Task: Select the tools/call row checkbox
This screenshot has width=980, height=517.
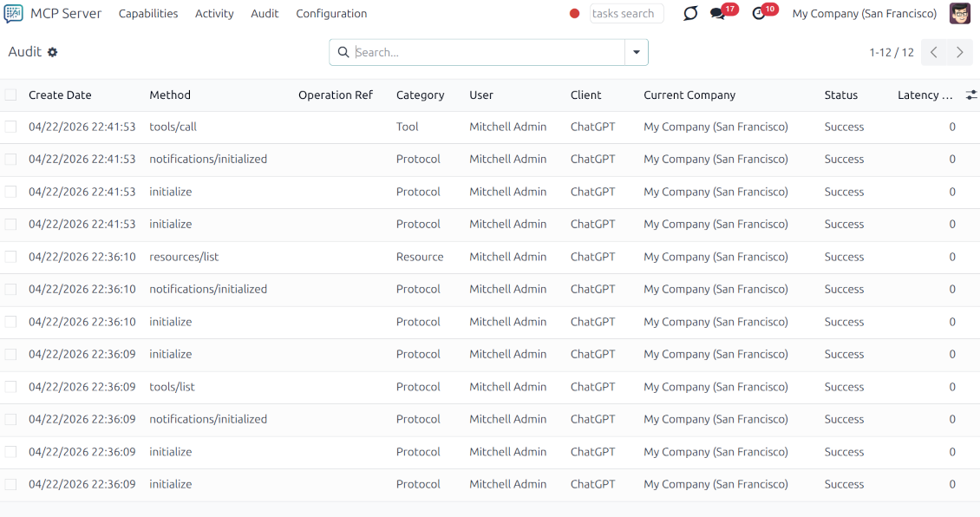Action: coord(10,127)
